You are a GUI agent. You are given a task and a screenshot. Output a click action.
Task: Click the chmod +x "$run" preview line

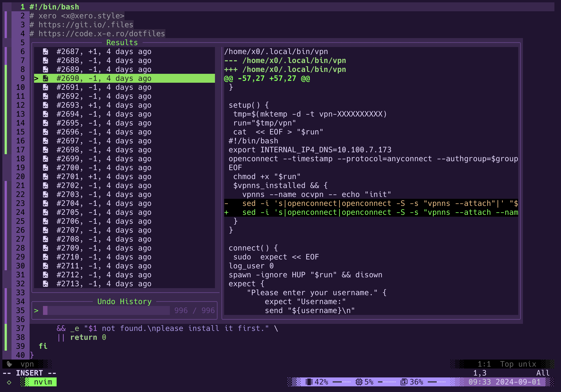pyautogui.click(x=267, y=176)
